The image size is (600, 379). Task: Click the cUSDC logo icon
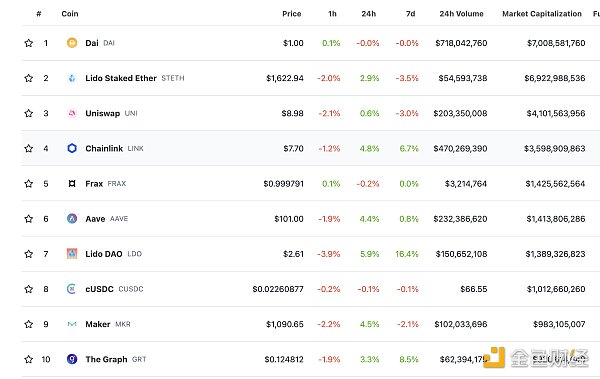72,289
